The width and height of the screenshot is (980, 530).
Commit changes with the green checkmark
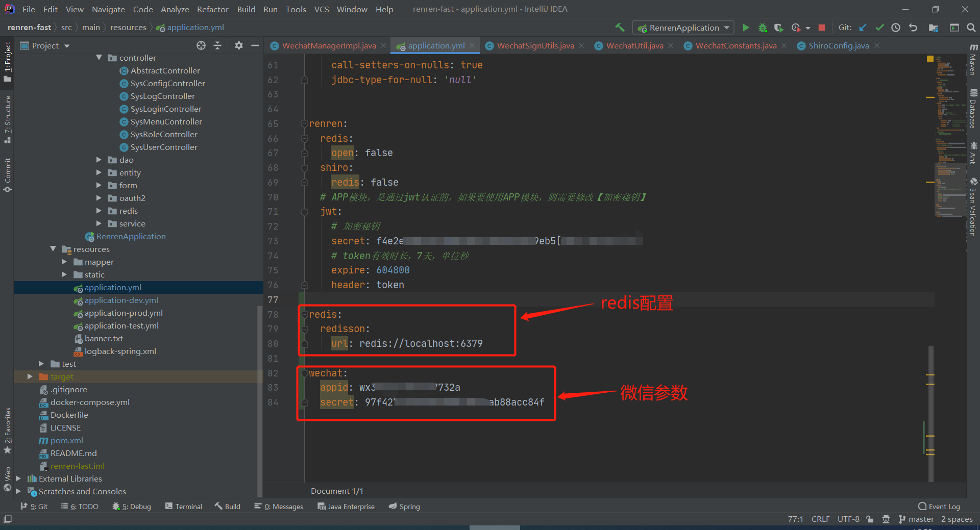click(x=879, y=28)
